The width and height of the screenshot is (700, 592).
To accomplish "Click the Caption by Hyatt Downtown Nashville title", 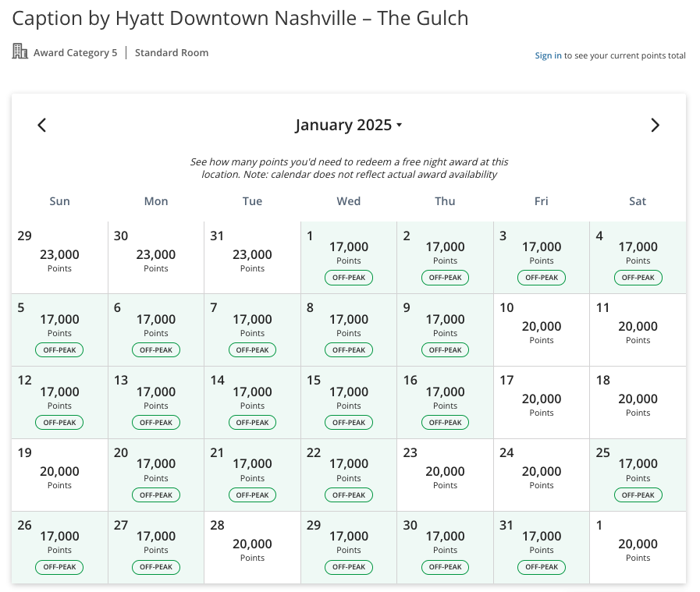I will [240, 19].
